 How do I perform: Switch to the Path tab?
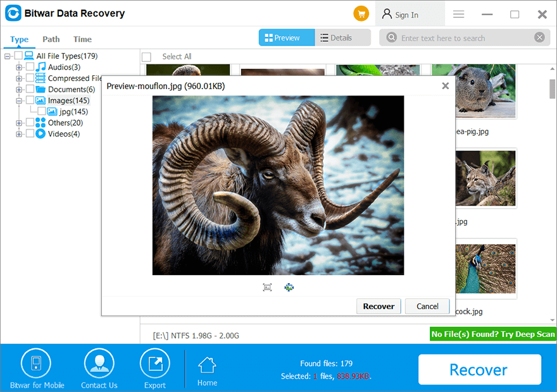51,39
